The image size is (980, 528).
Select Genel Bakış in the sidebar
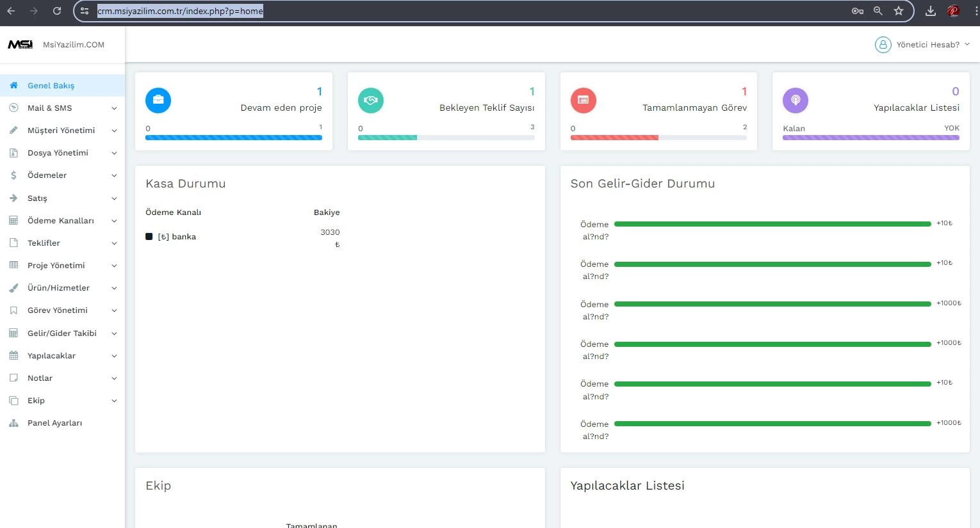[51, 86]
